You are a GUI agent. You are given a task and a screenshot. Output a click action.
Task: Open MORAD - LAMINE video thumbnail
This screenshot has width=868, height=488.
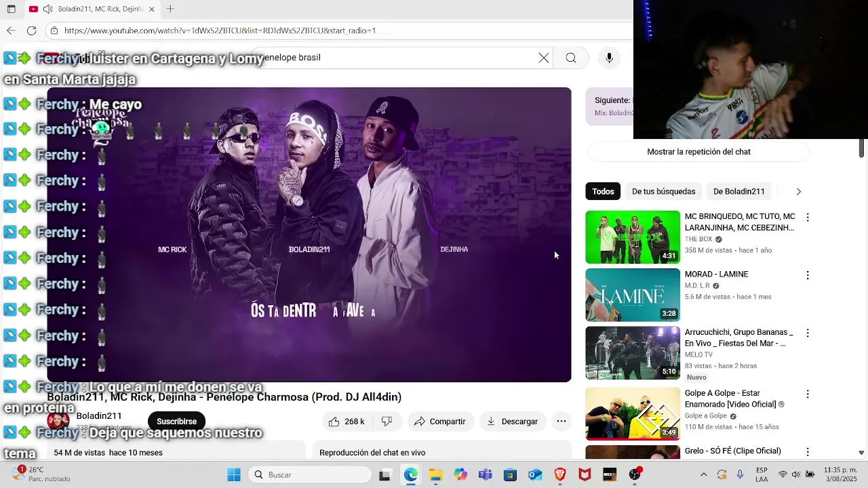(633, 295)
